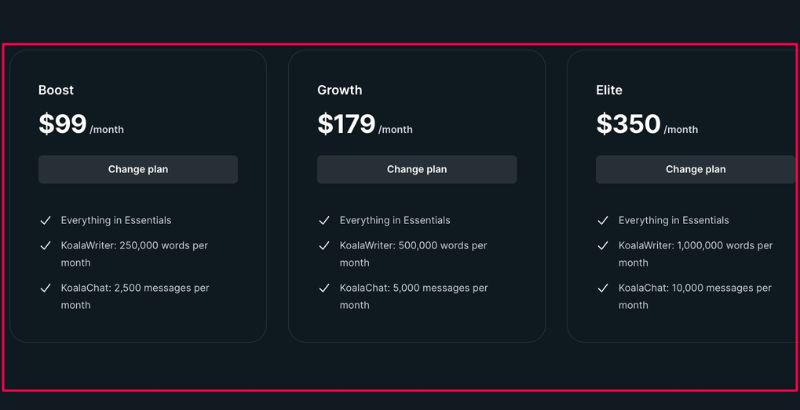800x410 pixels.
Task: Click checkmark next to KoalaWriter 1,000,000 words
Action: pyautogui.click(x=603, y=245)
